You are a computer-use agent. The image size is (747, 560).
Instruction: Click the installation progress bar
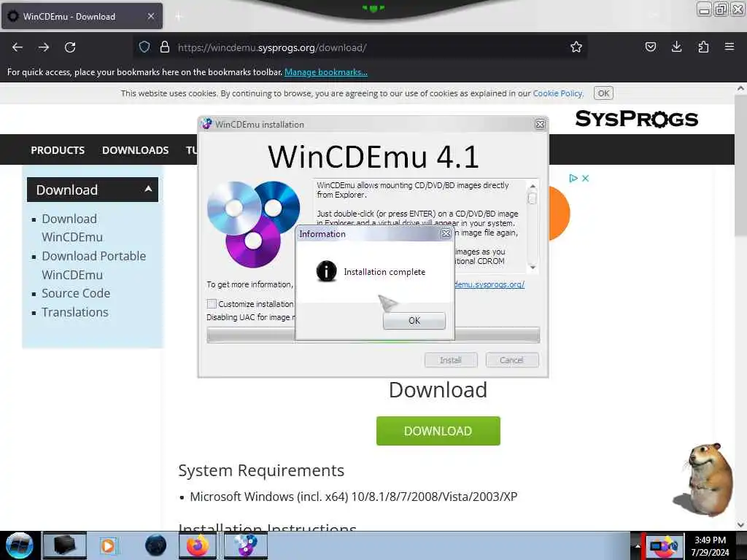tap(373, 335)
